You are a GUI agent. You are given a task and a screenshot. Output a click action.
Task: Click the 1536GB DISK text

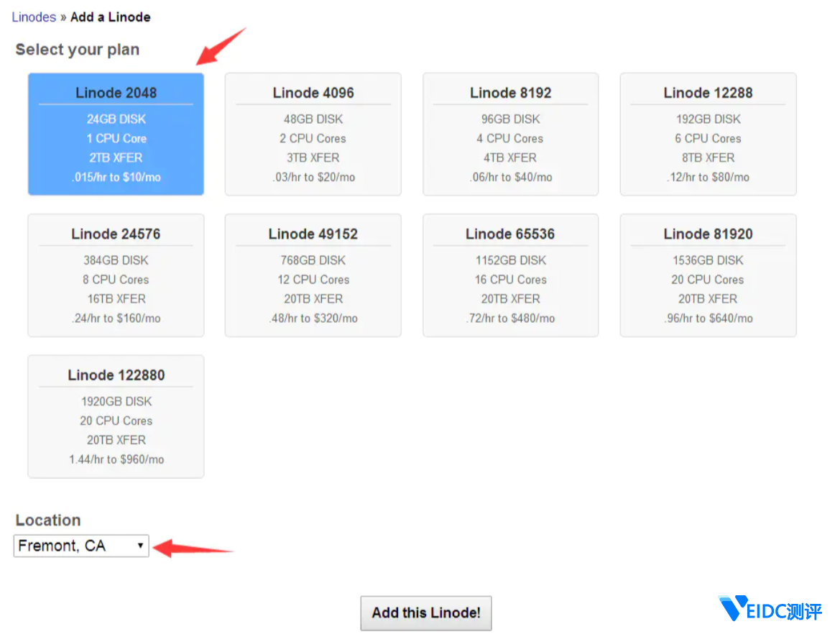click(709, 260)
